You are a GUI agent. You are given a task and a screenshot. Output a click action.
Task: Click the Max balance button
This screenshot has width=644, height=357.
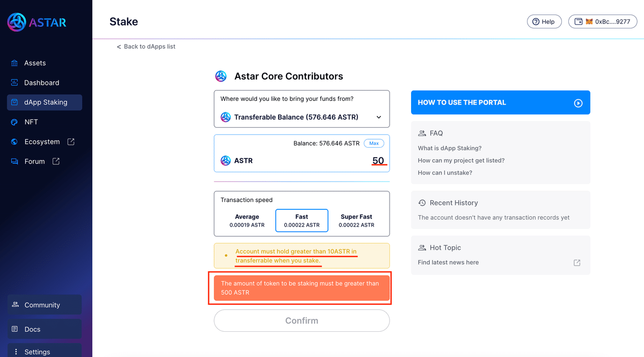click(374, 143)
